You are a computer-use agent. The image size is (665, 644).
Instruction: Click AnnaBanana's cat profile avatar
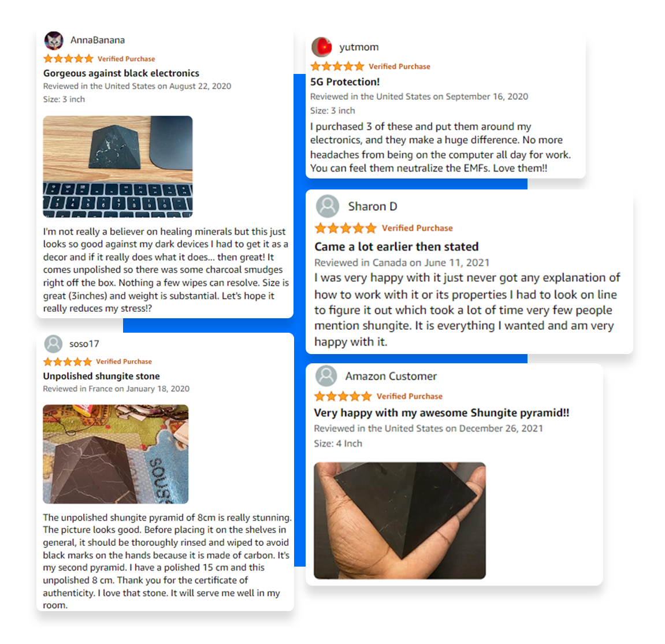pyautogui.click(x=54, y=40)
